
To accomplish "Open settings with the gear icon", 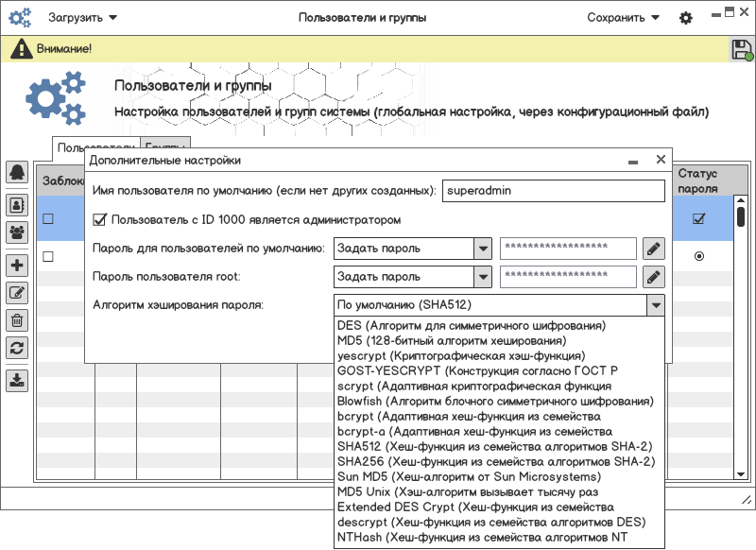I will (686, 18).
